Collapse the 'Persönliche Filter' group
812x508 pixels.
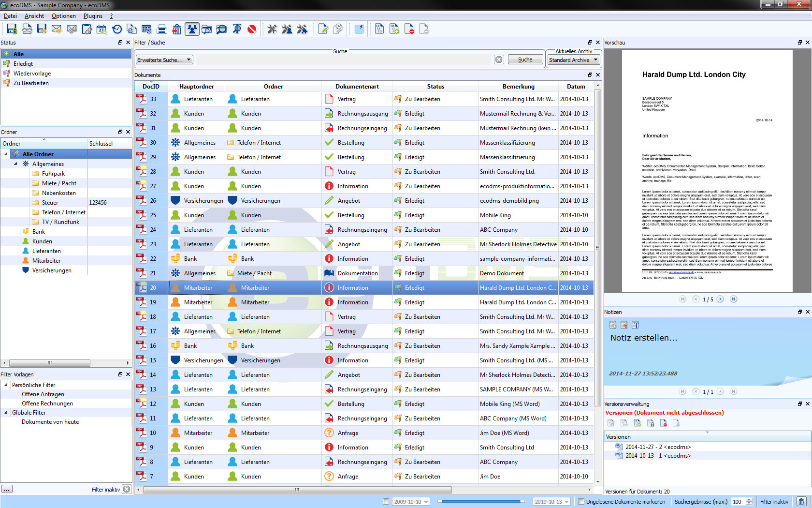click(6, 385)
